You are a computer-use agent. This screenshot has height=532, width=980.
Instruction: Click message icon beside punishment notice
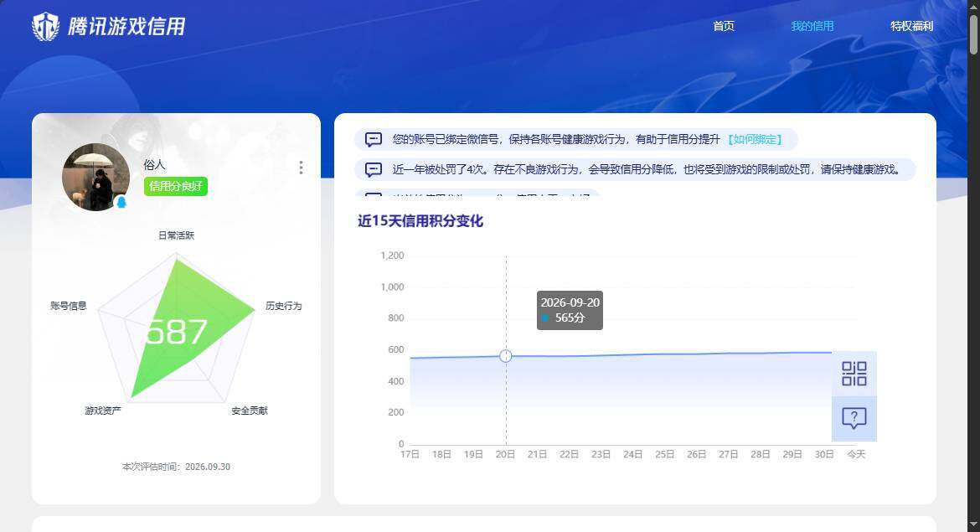tap(373, 169)
